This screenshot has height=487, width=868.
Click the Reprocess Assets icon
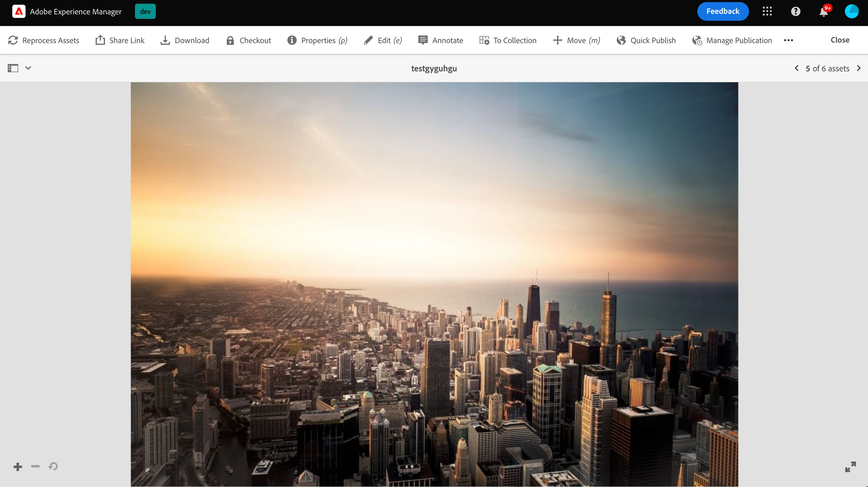[13, 40]
